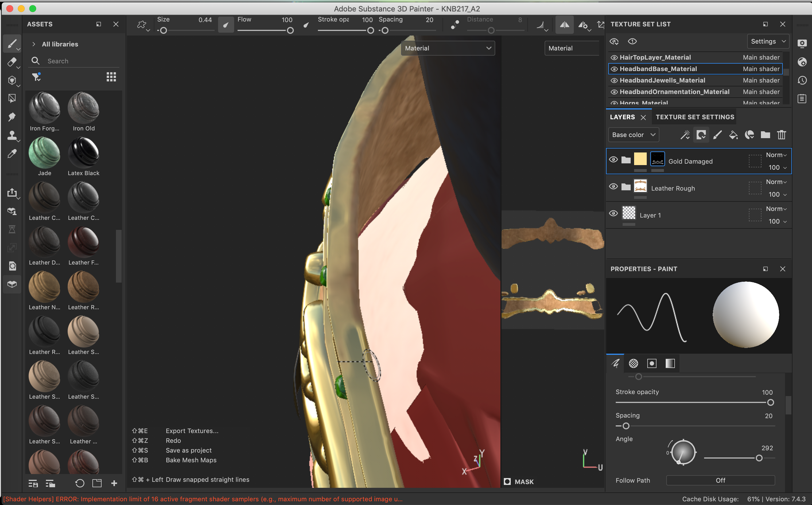Adjust the Stroke opacity slider in properties
Screen dimensions: 812x505
click(770, 402)
